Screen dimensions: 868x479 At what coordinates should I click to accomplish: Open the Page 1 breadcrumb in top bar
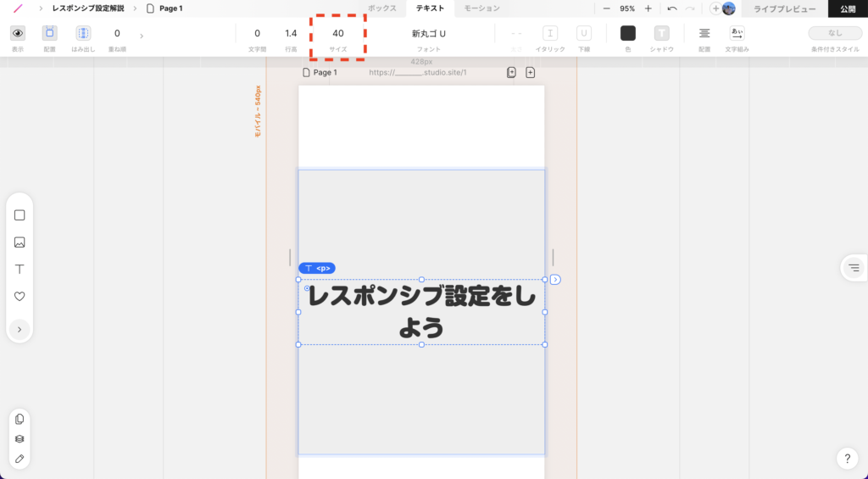click(164, 8)
